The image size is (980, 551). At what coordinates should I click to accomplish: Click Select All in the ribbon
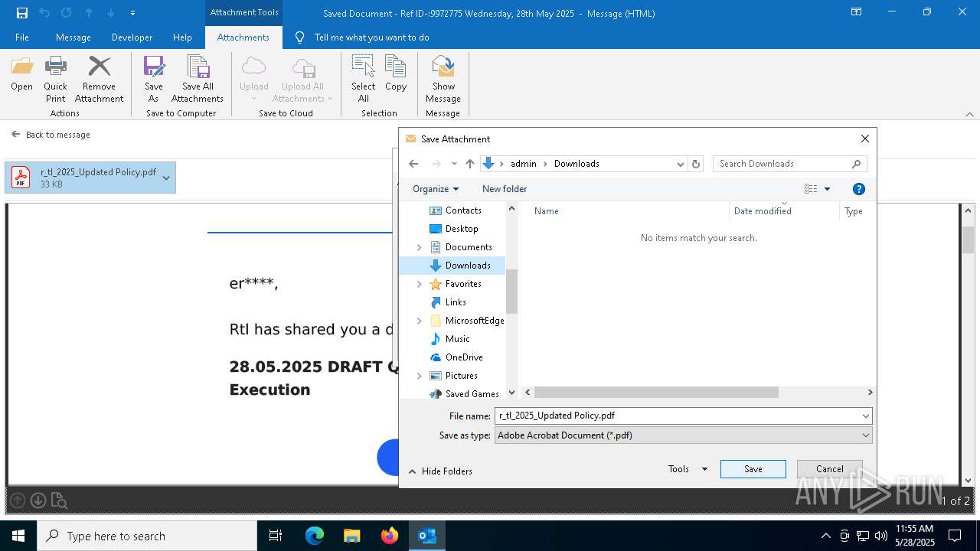[364, 79]
